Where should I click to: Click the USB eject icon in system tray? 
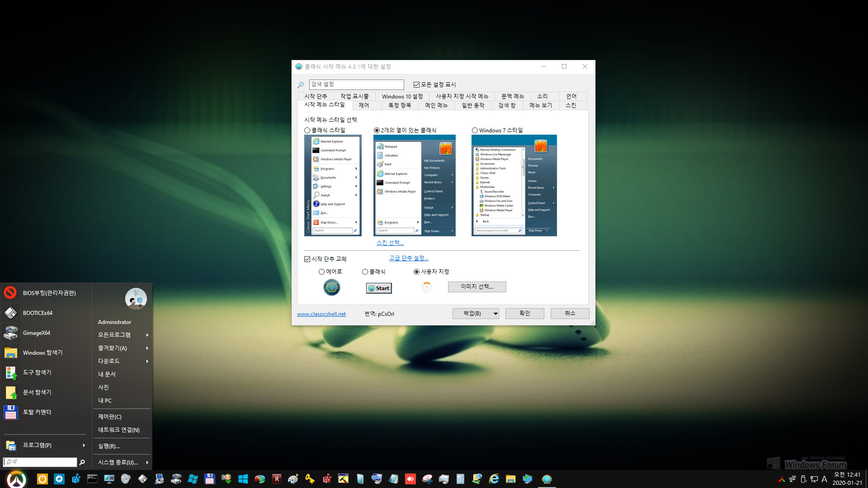pos(803,479)
